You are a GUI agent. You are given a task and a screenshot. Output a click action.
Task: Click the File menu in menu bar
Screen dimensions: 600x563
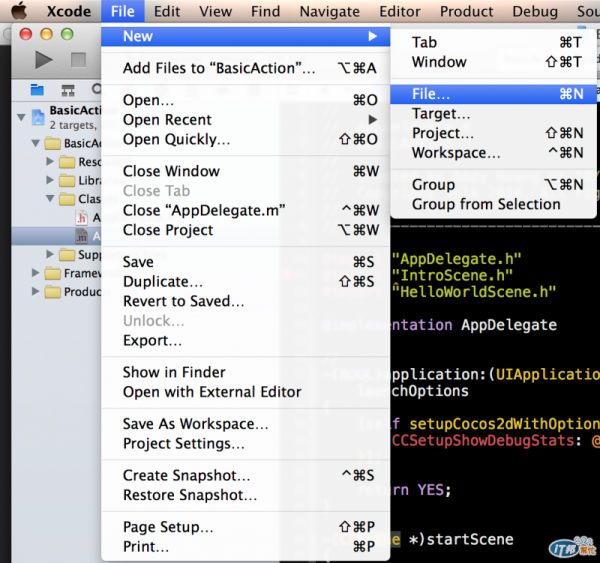pyautogui.click(x=123, y=11)
